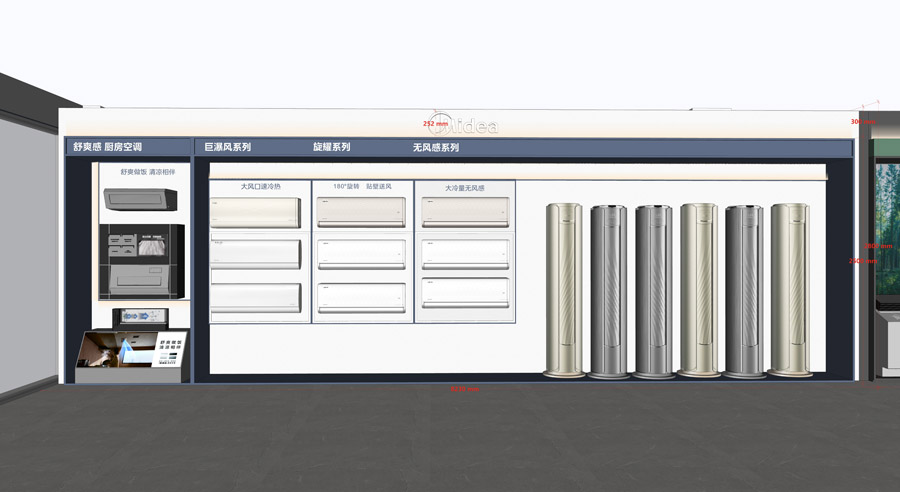The width and height of the screenshot is (900, 492).
Task: Select the bottom white AC in 大冷量无风感 panel
Action: pos(465,291)
